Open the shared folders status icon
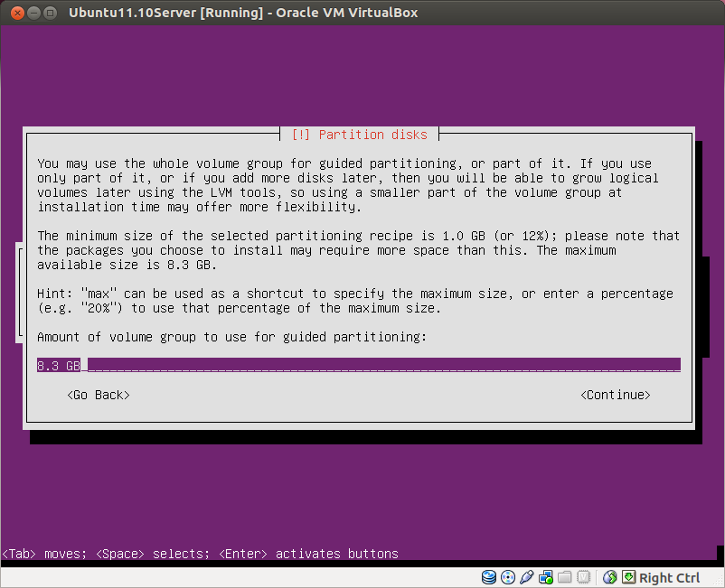Image resolution: width=725 pixels, height=588 pixels. coord(564,577)
